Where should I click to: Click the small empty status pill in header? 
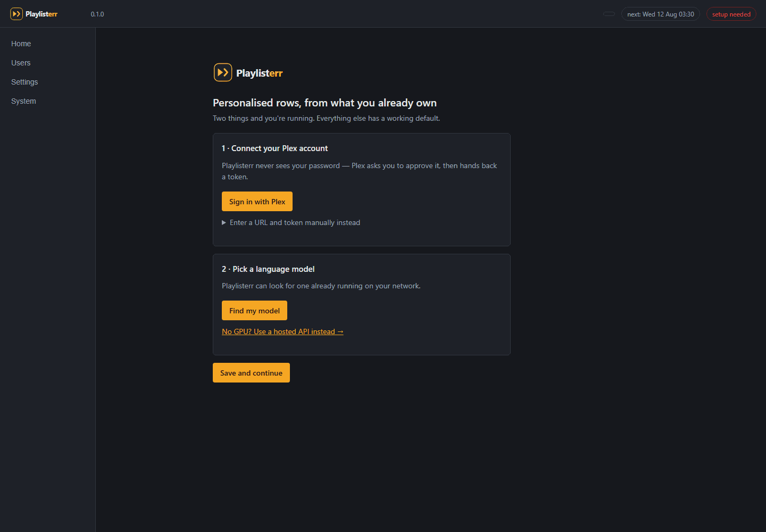(609, 14)
